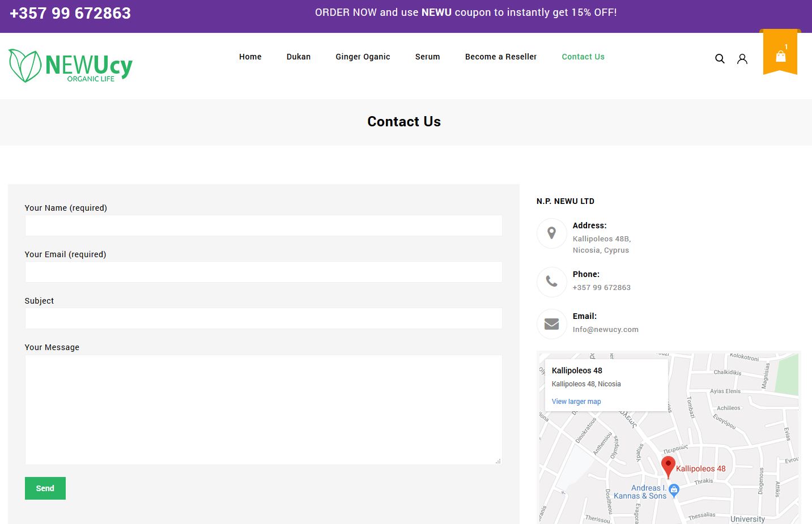The height and width of the screenshot is (524, 812).
Task: Select the Subject text field
Action: pyautogui.click(x=263, y=318)
